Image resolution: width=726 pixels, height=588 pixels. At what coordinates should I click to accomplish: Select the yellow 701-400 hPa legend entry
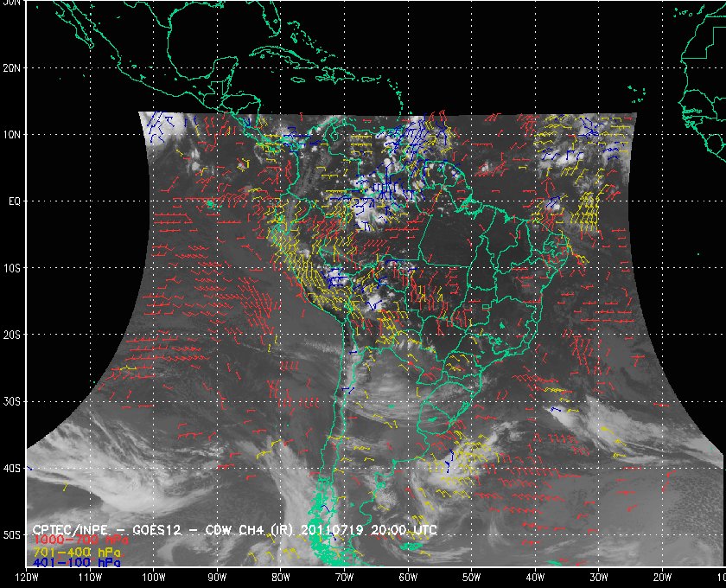point(77,553)
